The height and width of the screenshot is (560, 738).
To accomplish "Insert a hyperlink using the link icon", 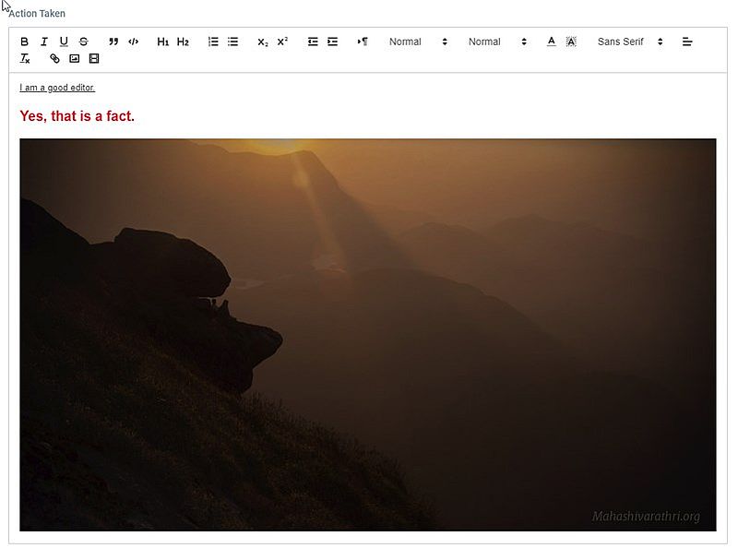I will 54,58.
